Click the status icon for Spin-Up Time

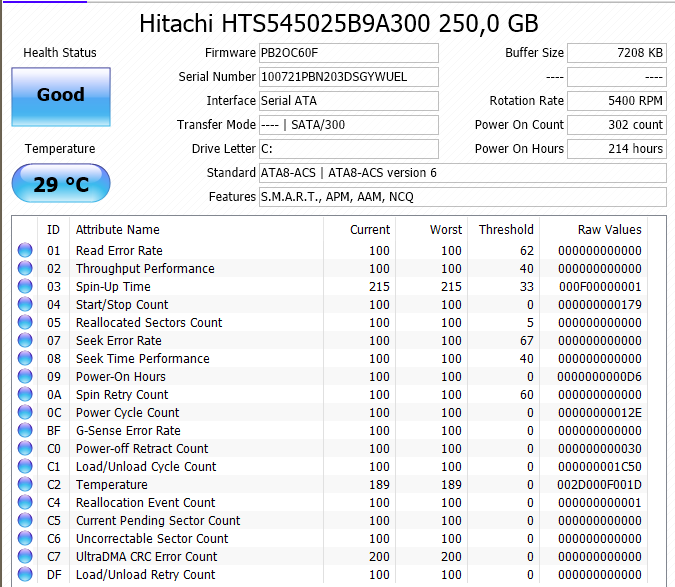point(25,286)
